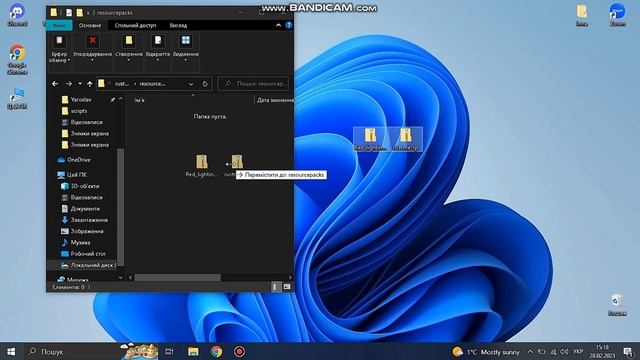
Task: Select OneDrive in the navigation pane
Action: tap(78, 160)
